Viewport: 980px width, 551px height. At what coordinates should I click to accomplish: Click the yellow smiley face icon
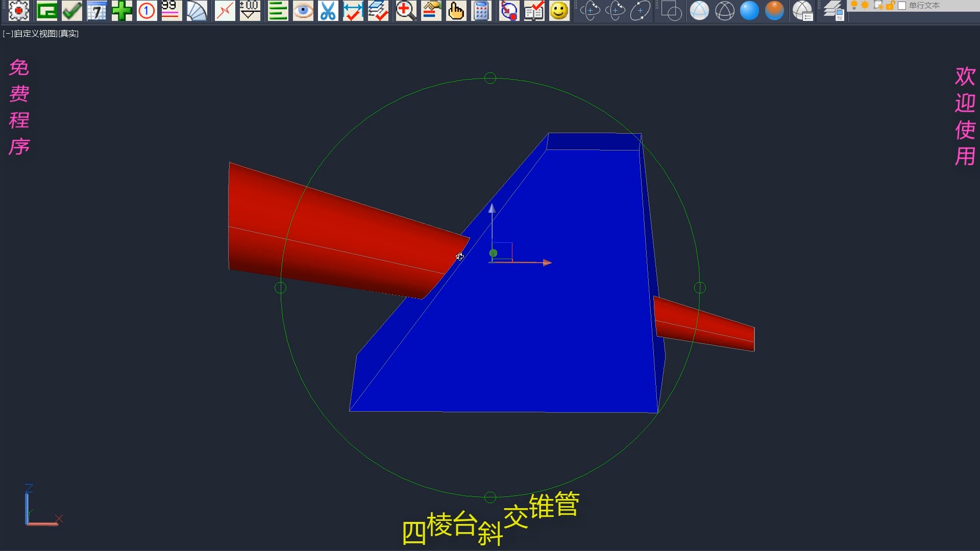pos(559,10)
